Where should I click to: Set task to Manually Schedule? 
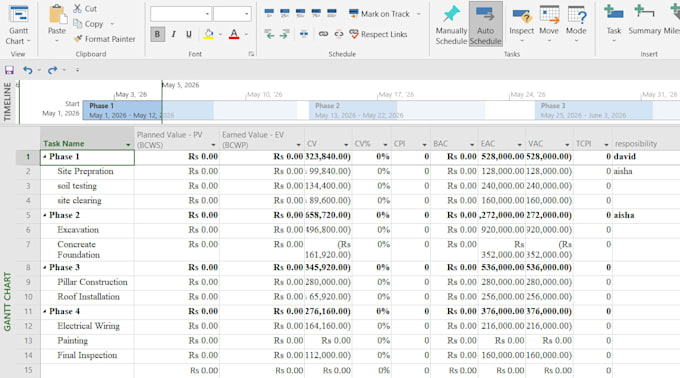(x=451, y=24)
